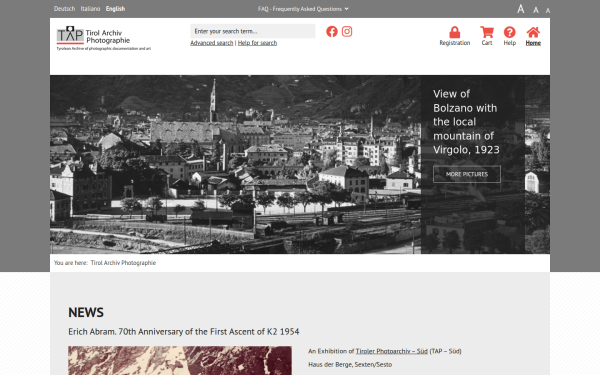The image size is (600, 375).
Task: Click the K2 exhibition news image
Action: (180, 360)
